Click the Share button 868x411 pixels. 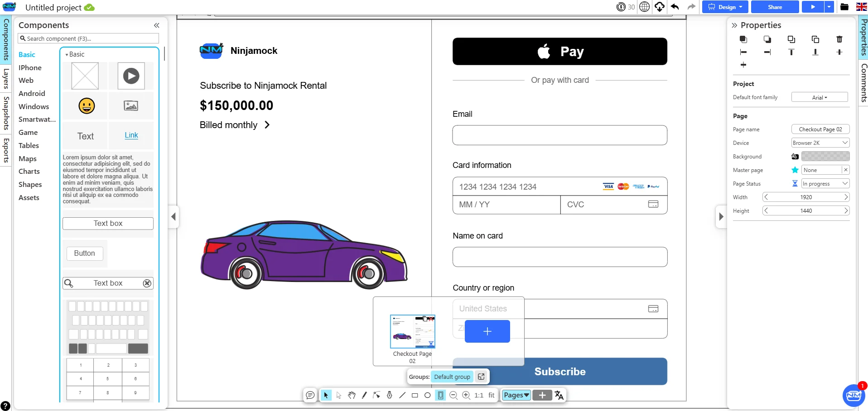(x=775, y=7)
